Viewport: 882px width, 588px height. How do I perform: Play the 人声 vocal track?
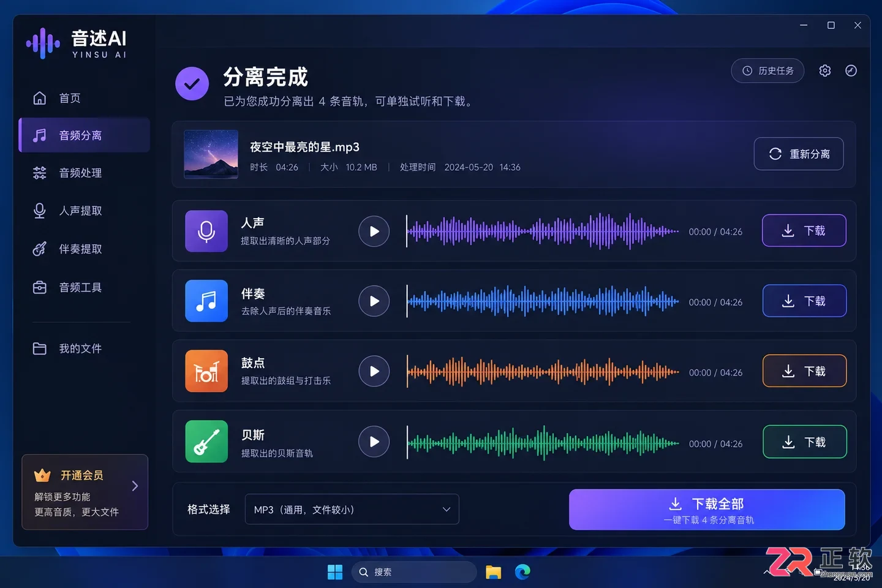(x=374, y=232)
